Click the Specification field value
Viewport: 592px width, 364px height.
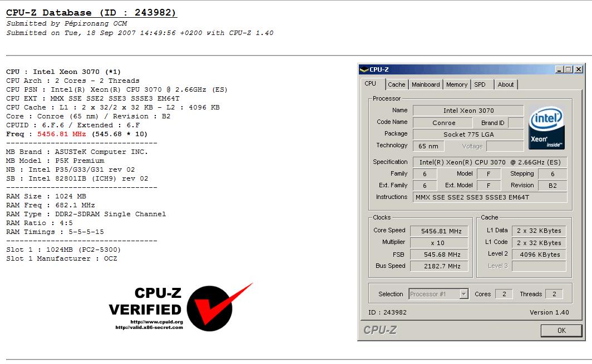[490, 162]
